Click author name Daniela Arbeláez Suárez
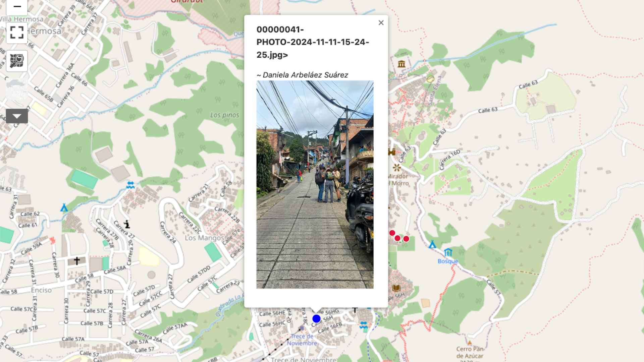 click(x=305, y=75)
